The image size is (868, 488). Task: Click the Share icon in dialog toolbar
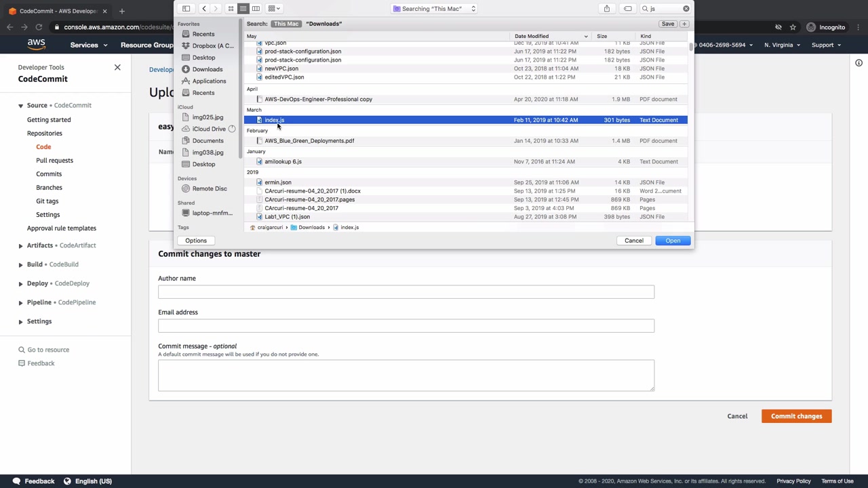pyautogui.click(x=607, y=9)
